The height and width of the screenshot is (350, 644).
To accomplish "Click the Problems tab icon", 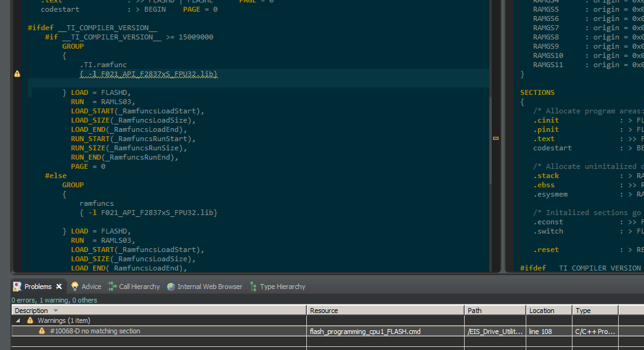I will (17, 287).
